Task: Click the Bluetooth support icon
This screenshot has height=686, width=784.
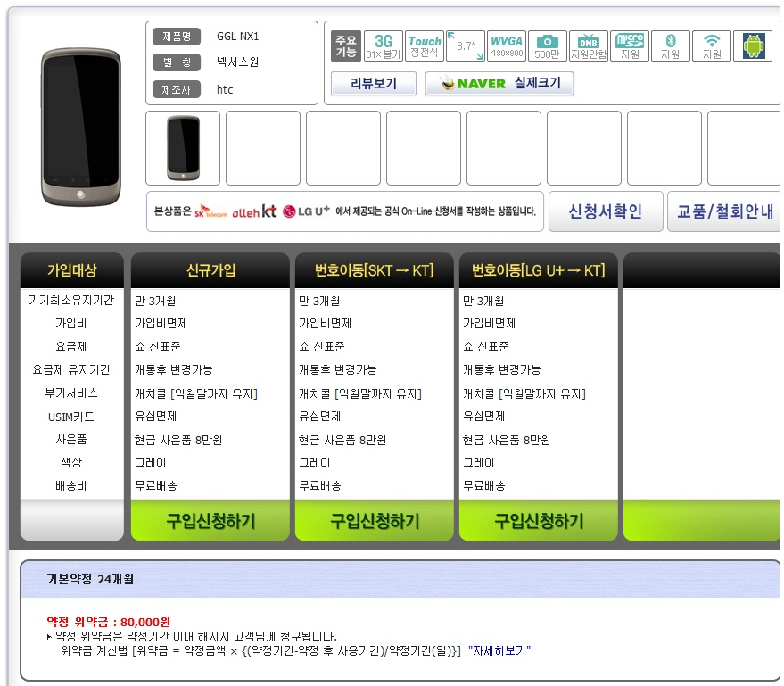Action: click(671, 46)
